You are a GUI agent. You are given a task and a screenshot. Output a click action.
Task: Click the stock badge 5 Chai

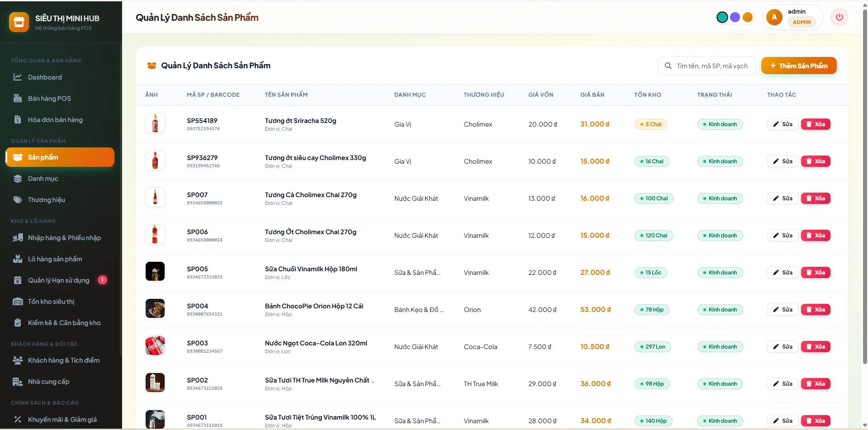[x=651, y=124]
